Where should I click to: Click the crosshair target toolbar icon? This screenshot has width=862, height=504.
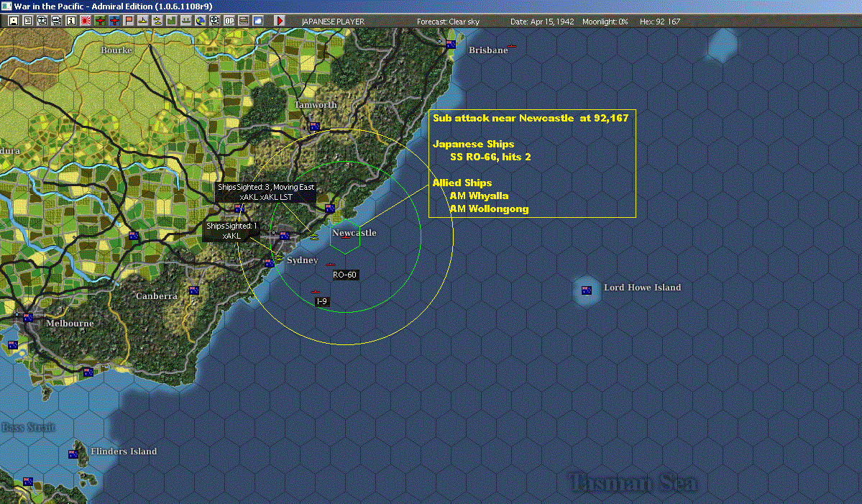(214, 21)
